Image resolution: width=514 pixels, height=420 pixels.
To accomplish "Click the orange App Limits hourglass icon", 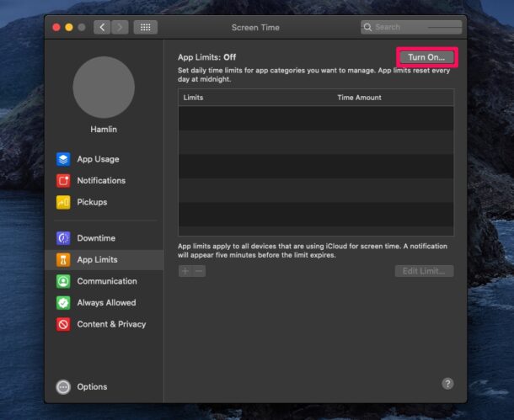I will [x=63, y=260].
